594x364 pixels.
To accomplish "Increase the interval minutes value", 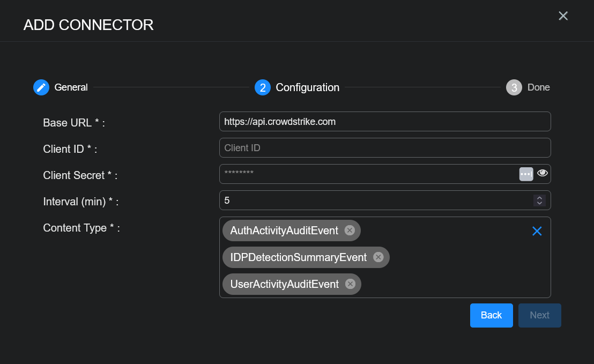I will [539, 198].
